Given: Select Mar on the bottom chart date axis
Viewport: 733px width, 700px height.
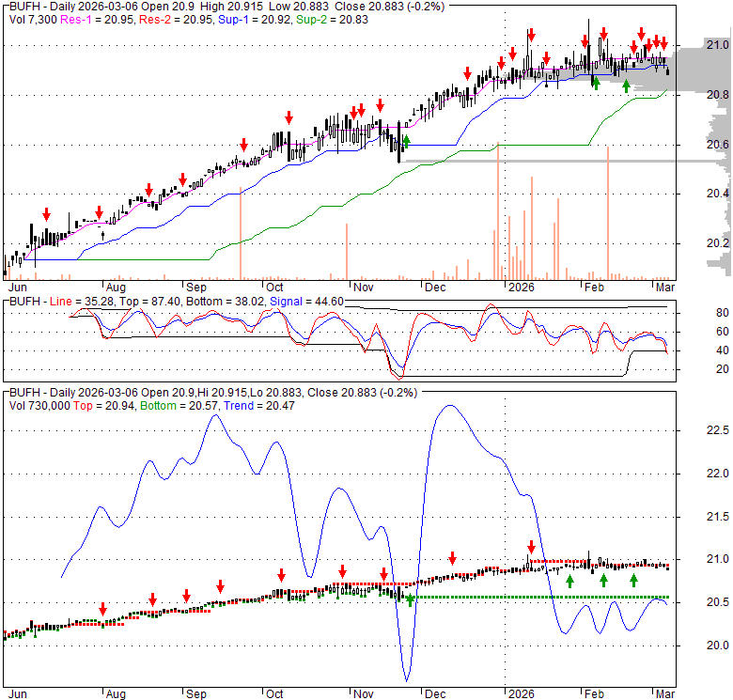Looking at the screenshot, I should coord(665,694).
